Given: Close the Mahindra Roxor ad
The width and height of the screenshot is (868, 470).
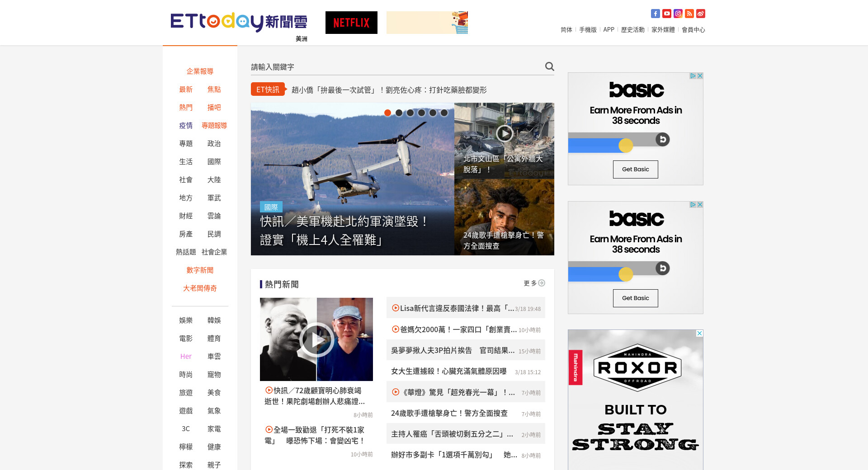Looking at the screenshot, I should pos(699,334).
